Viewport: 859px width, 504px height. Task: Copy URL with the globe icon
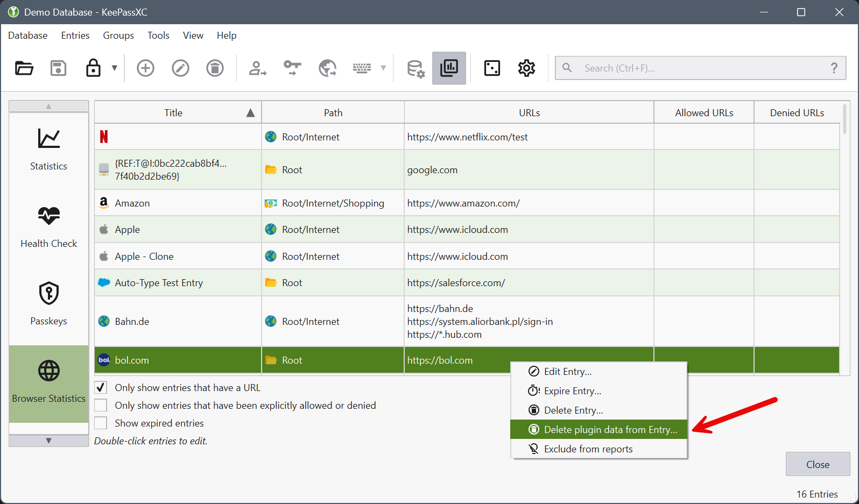[x=327, y=68]
